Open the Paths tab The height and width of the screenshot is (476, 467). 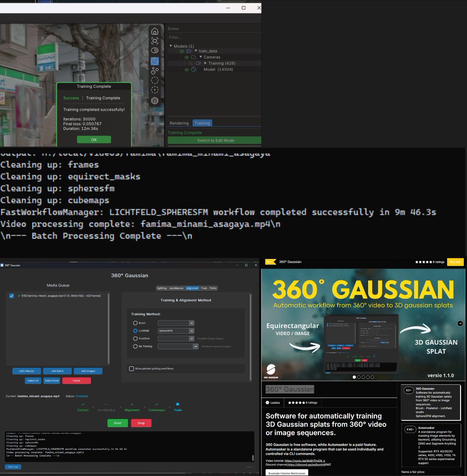point(213,288)
